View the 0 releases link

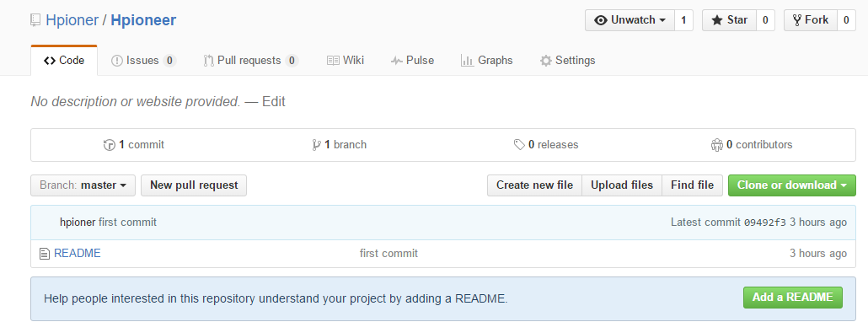click(x=546, y=145)
